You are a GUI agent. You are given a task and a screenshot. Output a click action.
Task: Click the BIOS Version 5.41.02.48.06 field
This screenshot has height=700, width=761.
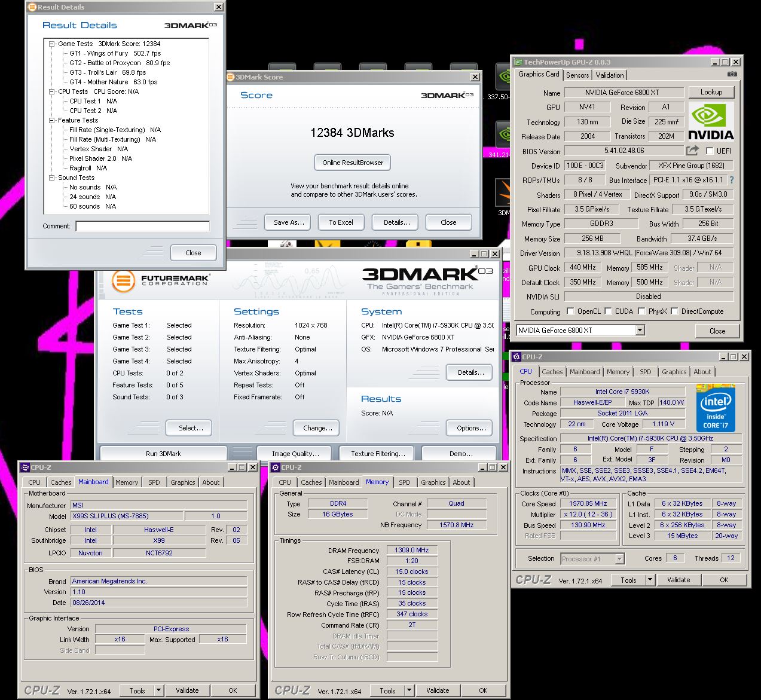(624, 151)
